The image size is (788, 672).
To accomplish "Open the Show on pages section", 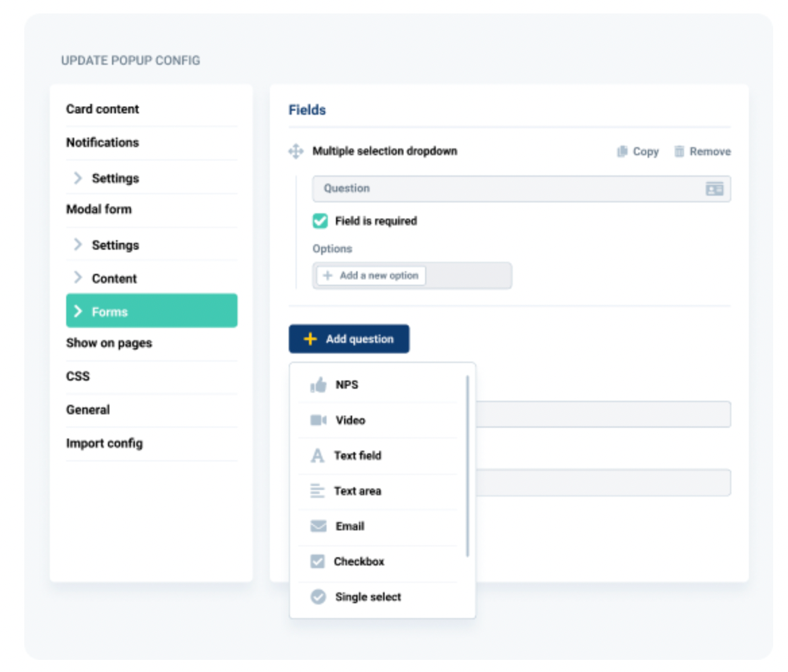I will (109, 343).
